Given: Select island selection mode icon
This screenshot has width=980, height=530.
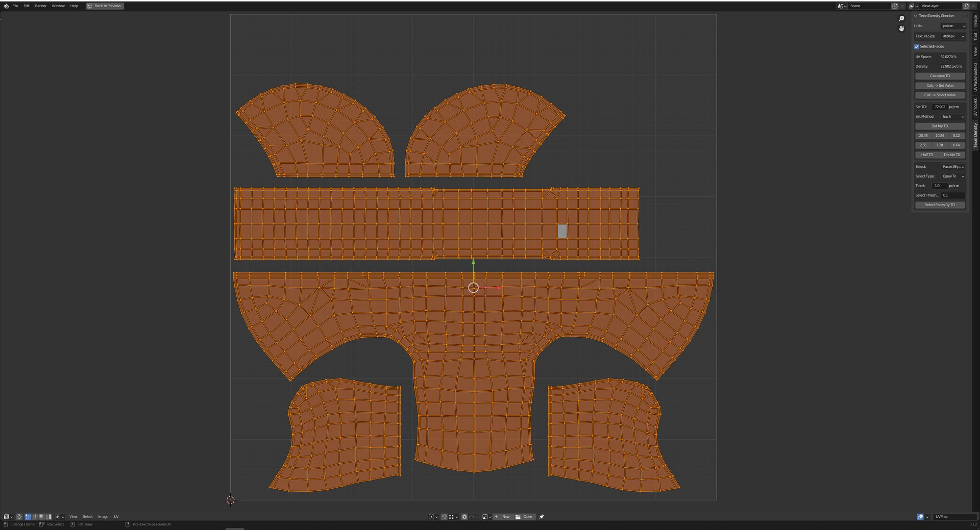Looking at the screenshot, I should pyautogui.click(x=48, y=517).
